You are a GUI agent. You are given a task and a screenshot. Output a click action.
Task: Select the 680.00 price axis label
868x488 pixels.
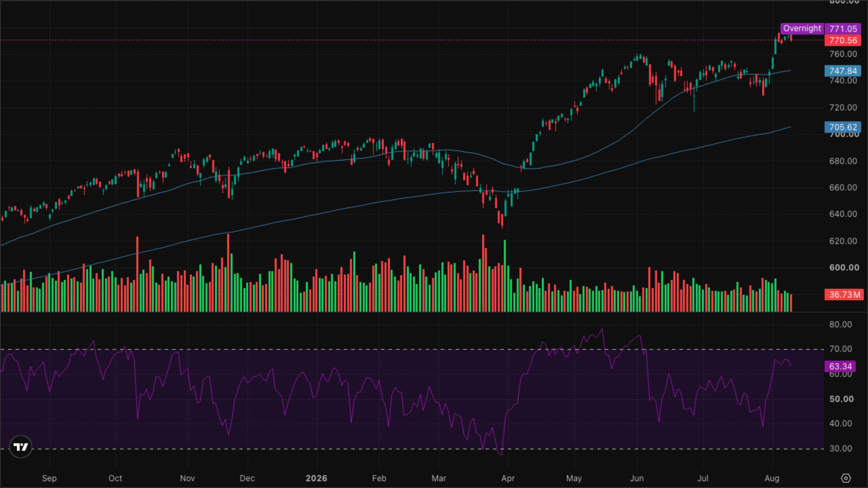[843, 161]
